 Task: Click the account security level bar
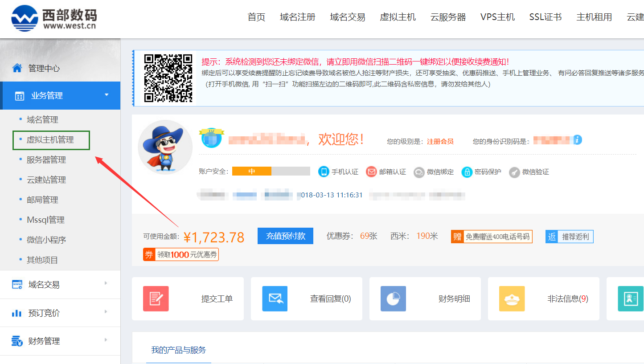click(271, 172)
